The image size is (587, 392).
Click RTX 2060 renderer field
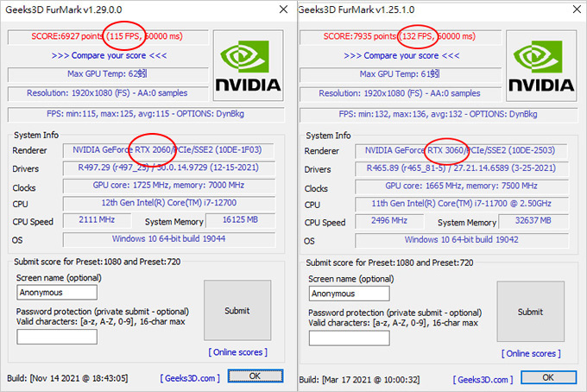[168, 150]
